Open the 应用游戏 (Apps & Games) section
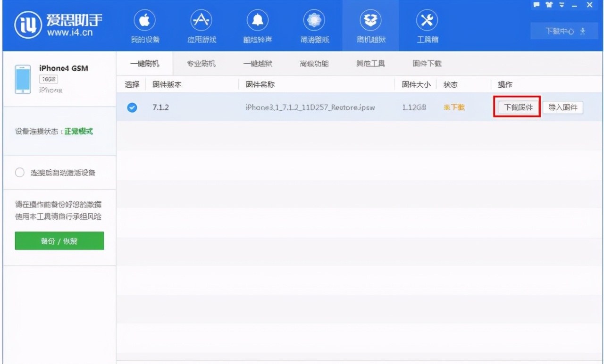This screenshot has width=604, height=364. pos(201,26)
